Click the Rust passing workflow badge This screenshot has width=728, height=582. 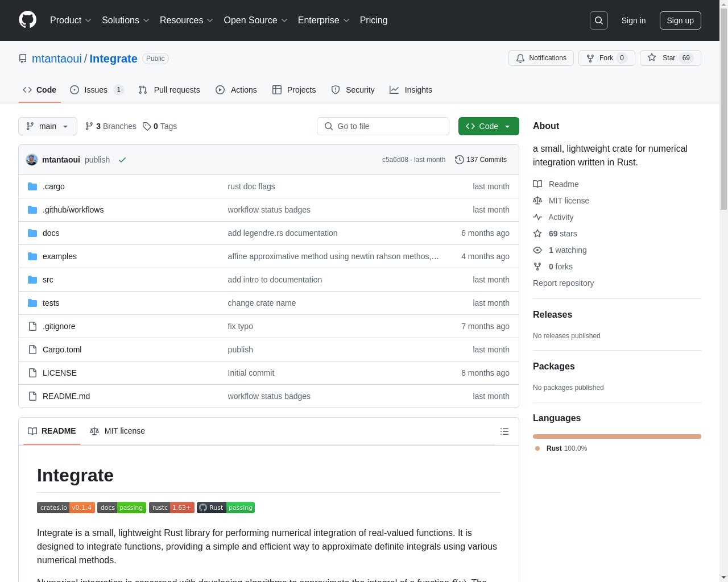226,508
